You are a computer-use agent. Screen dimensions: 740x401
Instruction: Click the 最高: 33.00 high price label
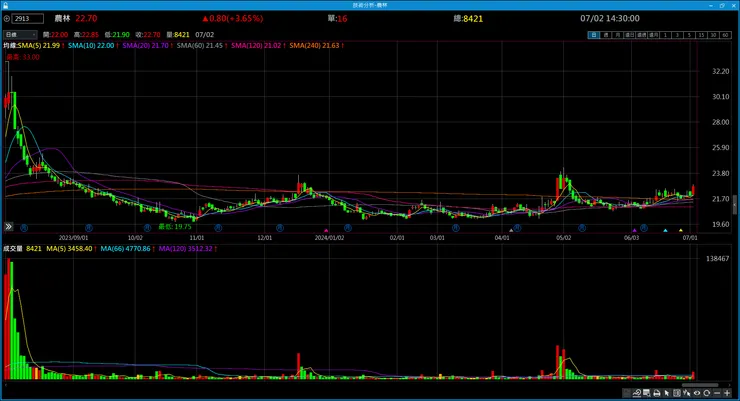[23, 57]
